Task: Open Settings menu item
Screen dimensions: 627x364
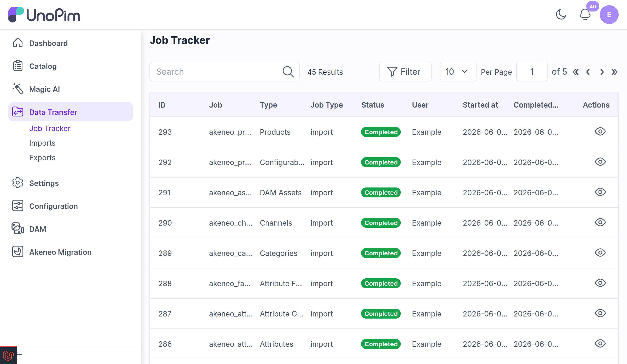Action: click(71, 183)
